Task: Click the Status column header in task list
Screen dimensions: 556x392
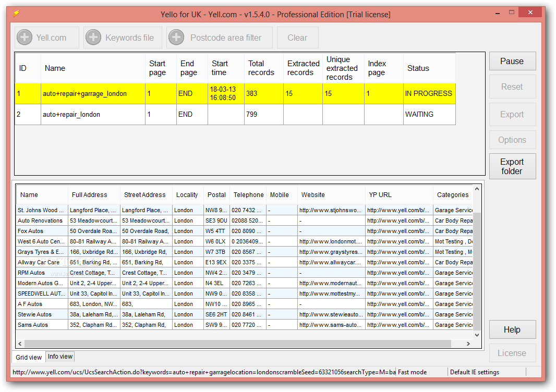Action: 429,68
